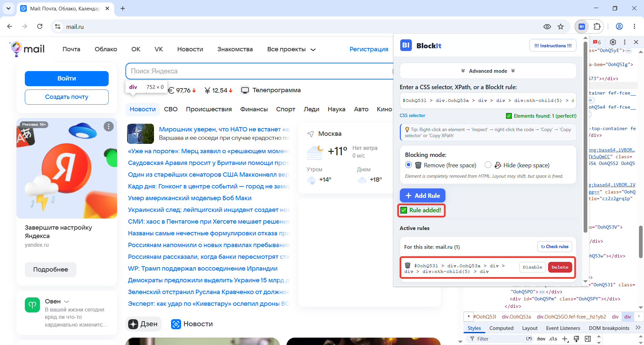Go back in browser history
The image size is (644, 345).
pyautogui.click(x=10, y=26)
